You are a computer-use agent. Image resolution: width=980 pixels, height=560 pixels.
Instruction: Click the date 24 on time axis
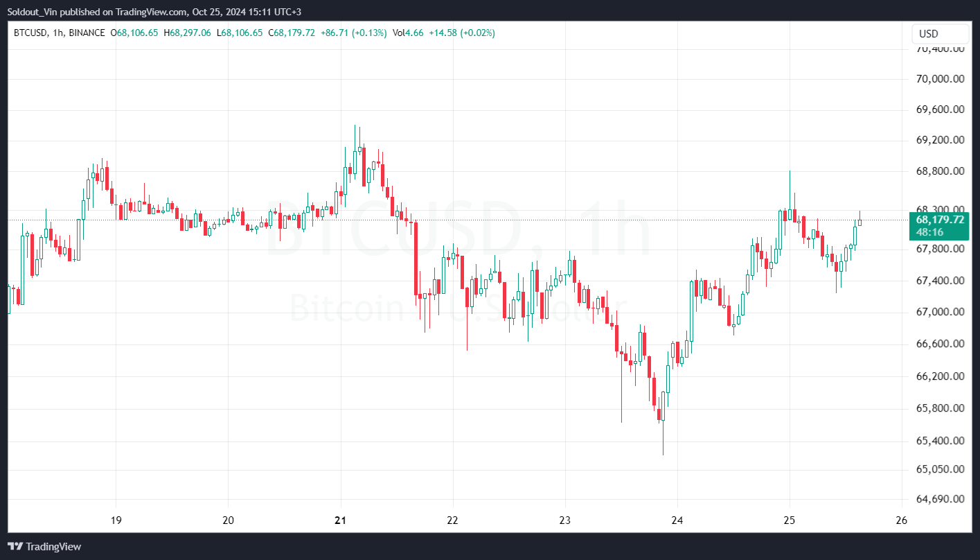point(677,520)
